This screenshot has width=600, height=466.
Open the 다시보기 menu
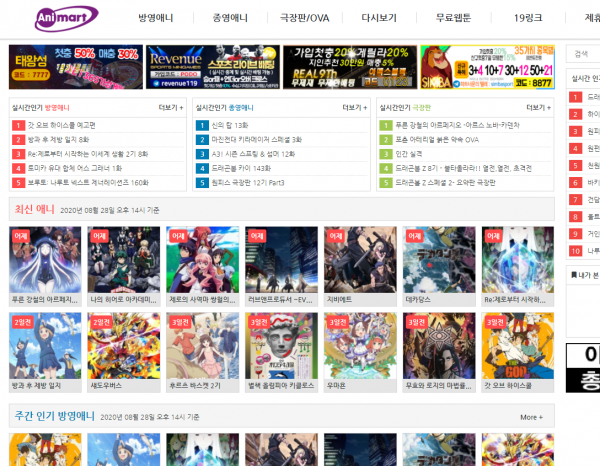[379, 18]
